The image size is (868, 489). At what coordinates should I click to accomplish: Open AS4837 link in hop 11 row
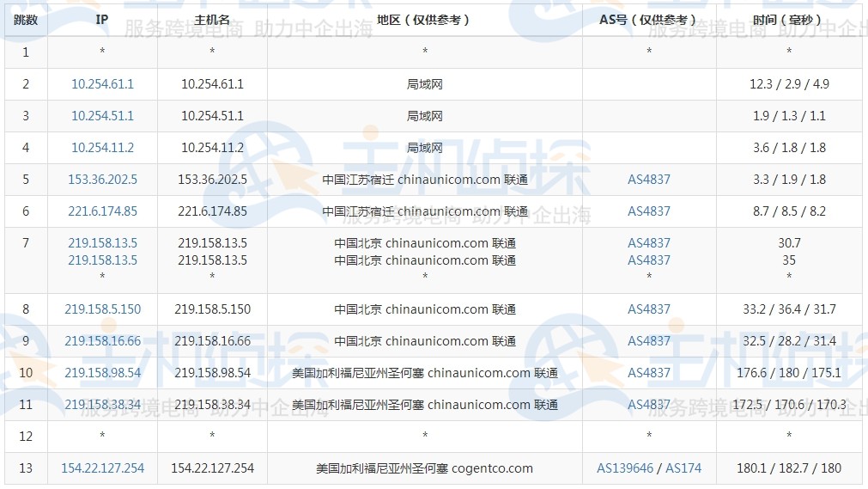[x=649, y=405]
